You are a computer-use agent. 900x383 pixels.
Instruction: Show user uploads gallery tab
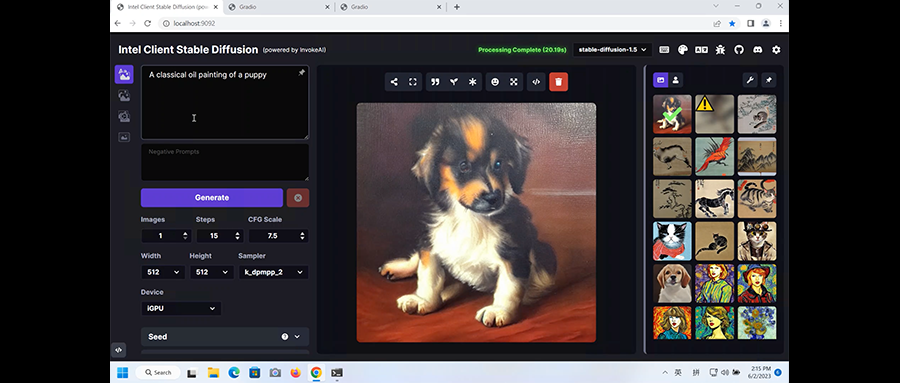pos(676,80)
